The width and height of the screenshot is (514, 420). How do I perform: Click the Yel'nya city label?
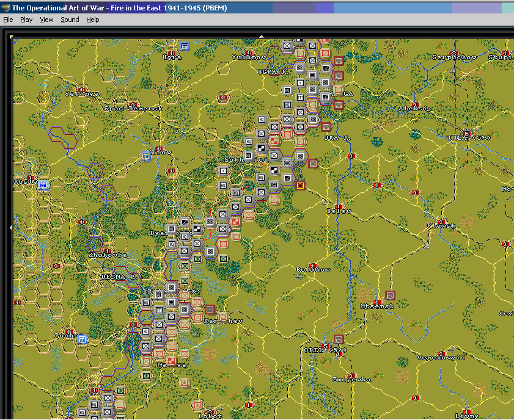tap(82, 94)
